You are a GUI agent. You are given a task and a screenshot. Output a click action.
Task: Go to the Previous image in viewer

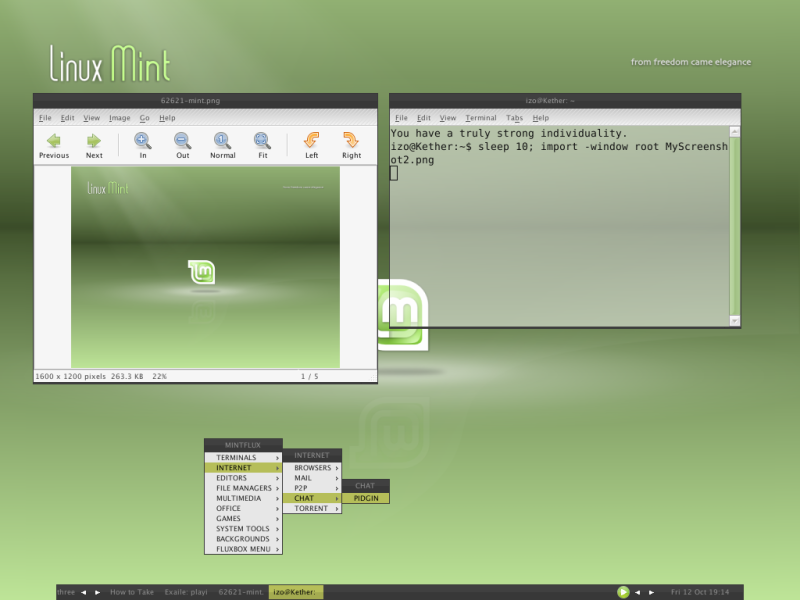tap(54, 146)
